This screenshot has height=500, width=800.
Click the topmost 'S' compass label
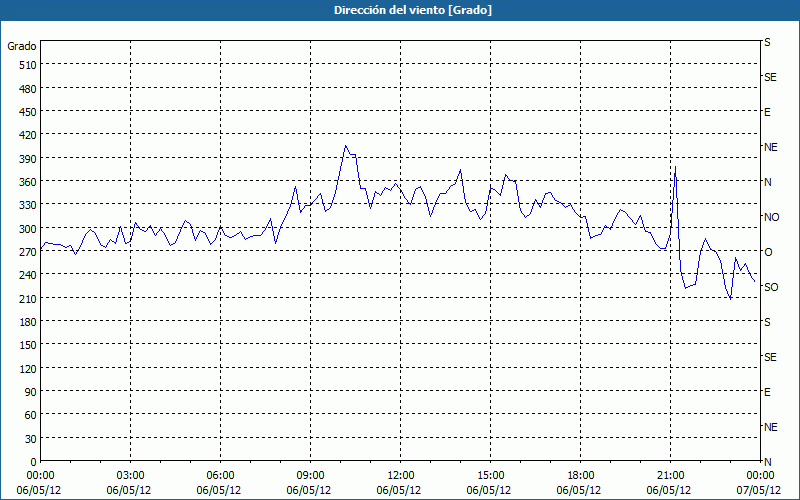[x=767, y=42]
